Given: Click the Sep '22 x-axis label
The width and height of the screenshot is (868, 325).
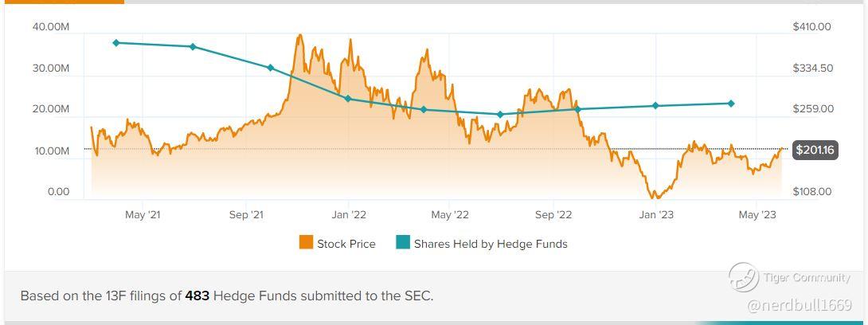Looking at the screenshot, I should (553, 214).
